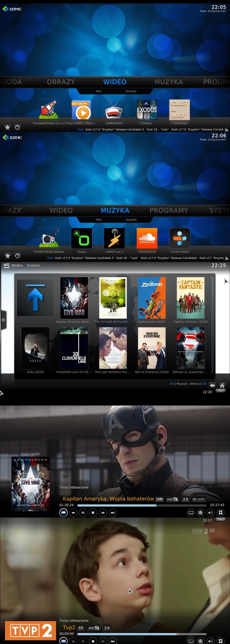Click the orange TVP 2 channel logo
The height and width of the screenshot is (644, 230).
[x=30, y=630]
